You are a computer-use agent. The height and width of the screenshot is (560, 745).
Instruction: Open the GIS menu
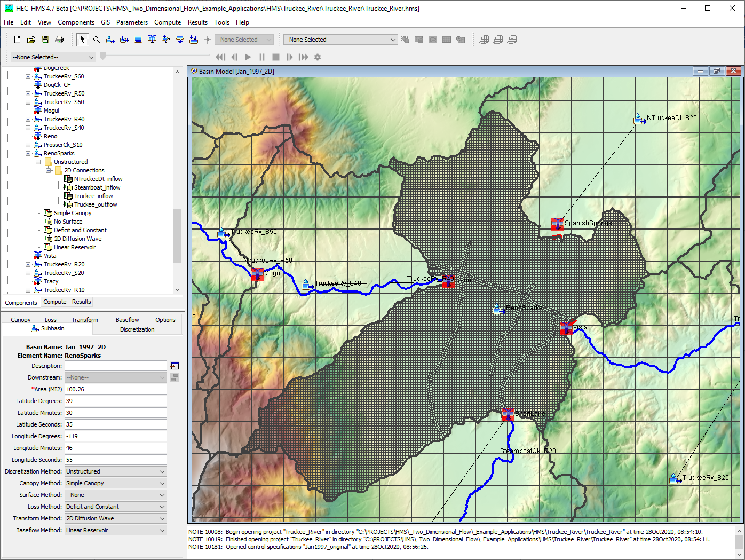coord(106,22)
